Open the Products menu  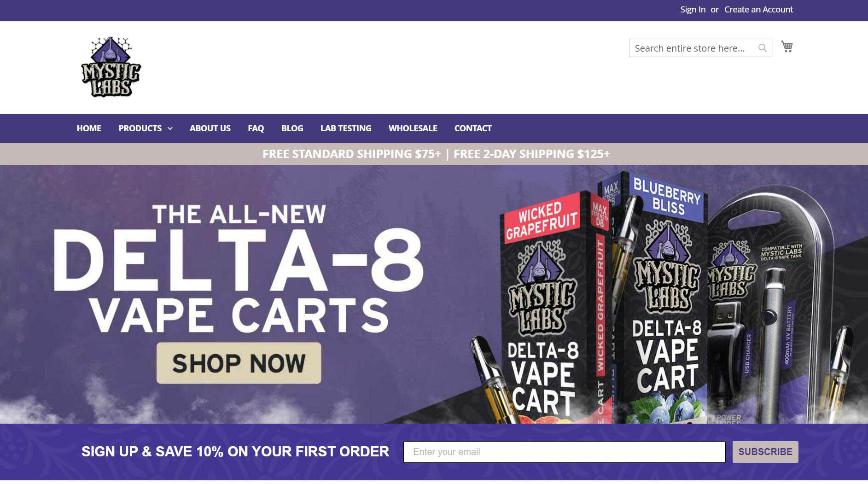140,128
